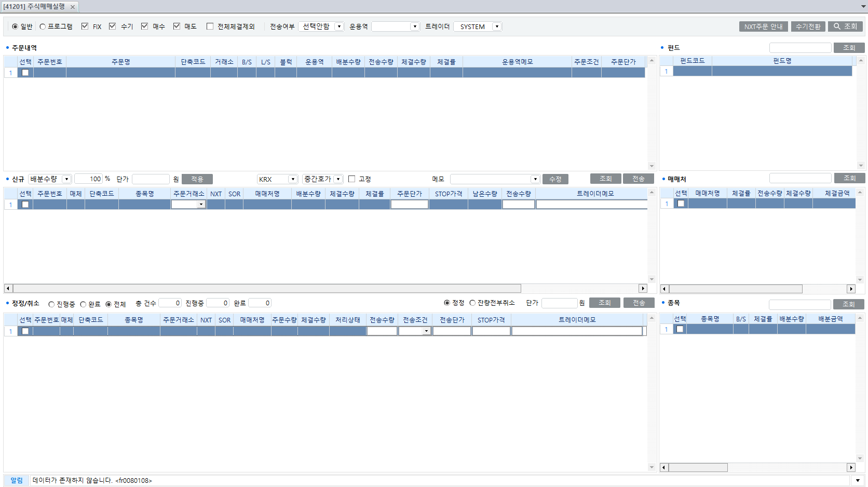Click the 블럭 column header
This screenshot has height=487, width=868.
click(x=286, y=62)
